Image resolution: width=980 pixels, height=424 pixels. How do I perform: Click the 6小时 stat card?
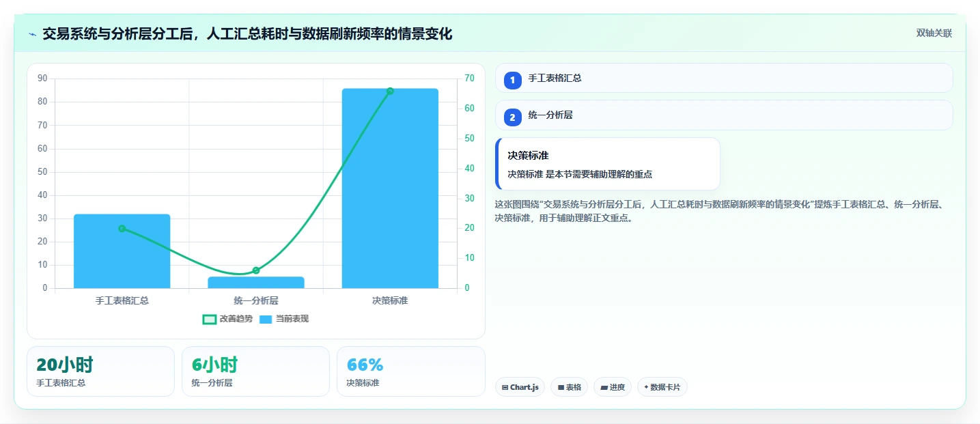[x=256, y=371]
